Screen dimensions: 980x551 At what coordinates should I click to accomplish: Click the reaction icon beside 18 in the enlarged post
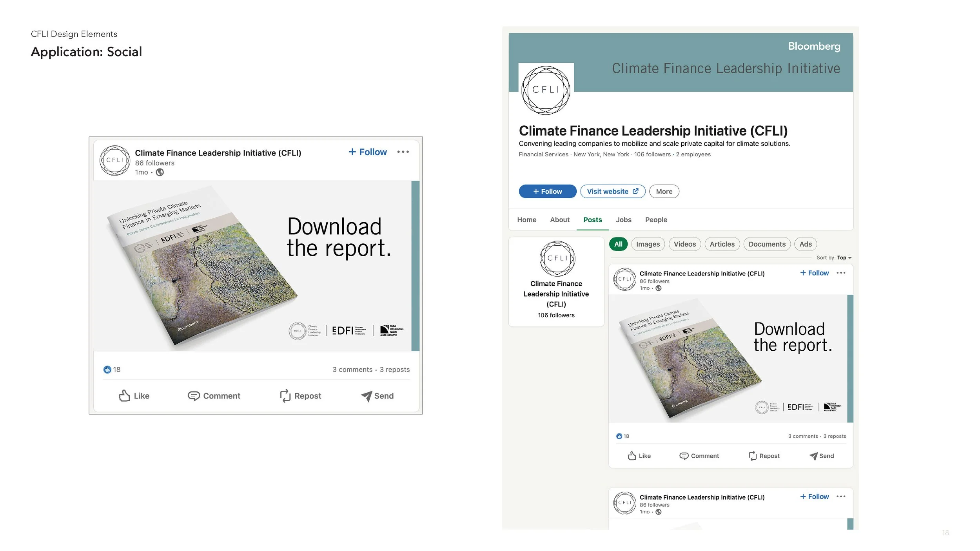[107, 370]
